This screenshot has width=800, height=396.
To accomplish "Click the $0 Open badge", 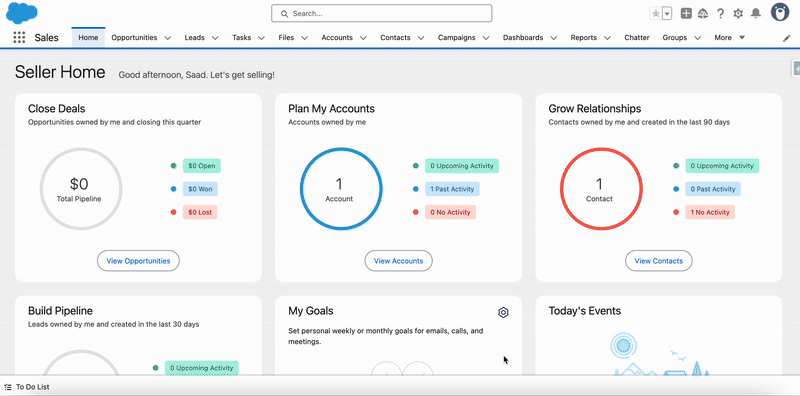I will pyautogui.click(x=202, y=166).
